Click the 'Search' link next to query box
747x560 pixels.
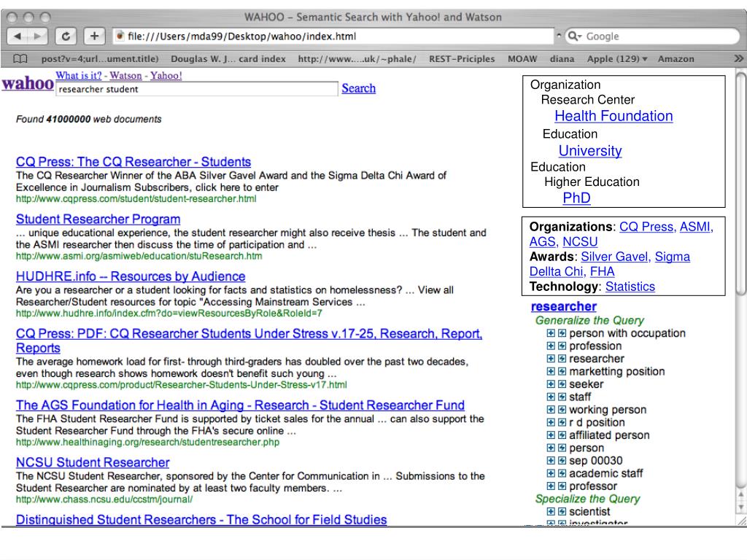pyautogui.click(x=358, y=88)
